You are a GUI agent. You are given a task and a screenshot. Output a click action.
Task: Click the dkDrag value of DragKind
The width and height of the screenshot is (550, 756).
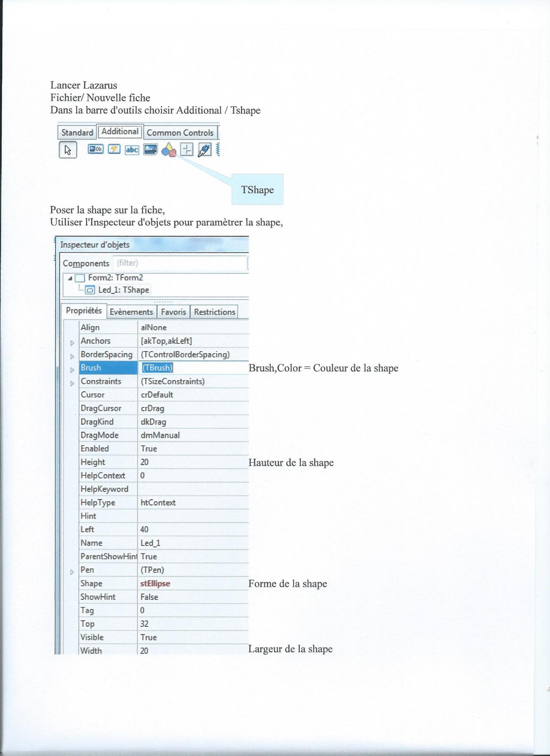(153, 422)
